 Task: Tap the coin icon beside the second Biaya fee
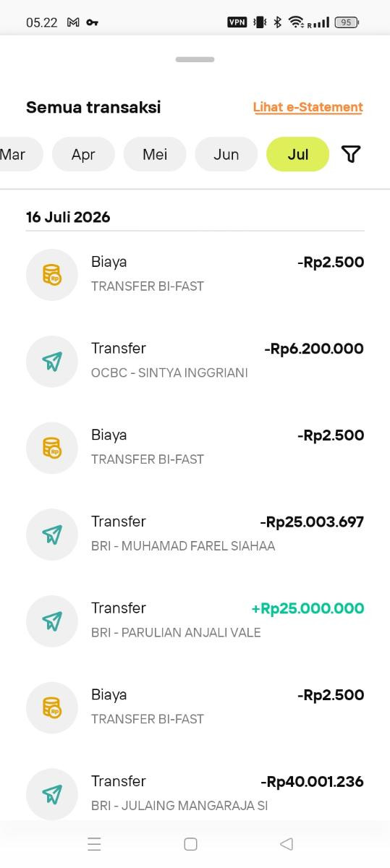click(51, 448)
